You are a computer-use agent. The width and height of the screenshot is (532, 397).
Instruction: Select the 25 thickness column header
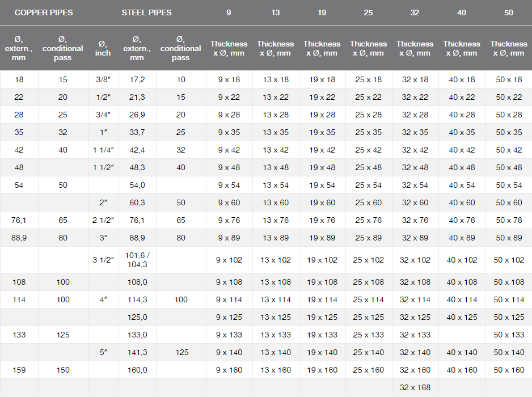click(x=368, y=12)
